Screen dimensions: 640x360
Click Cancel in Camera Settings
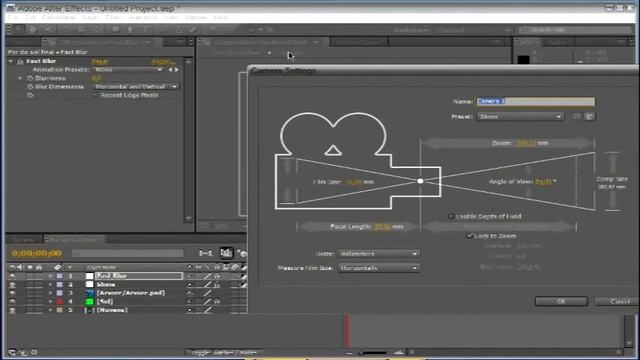(x=617, y=301)
